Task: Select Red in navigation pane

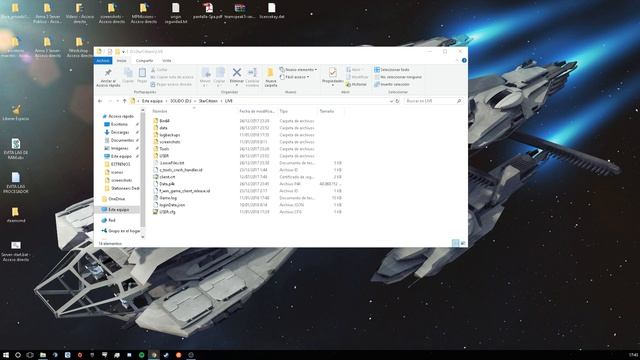Action: tap(109, 220)
